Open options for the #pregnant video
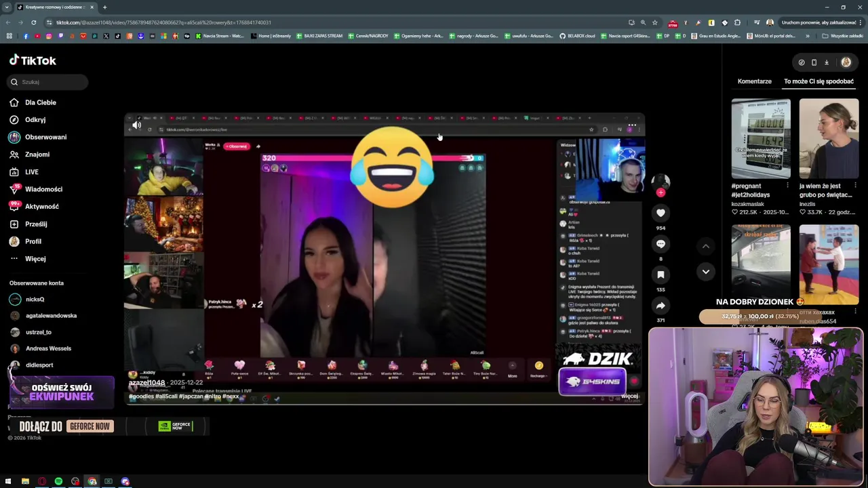 tap(787, 186)
